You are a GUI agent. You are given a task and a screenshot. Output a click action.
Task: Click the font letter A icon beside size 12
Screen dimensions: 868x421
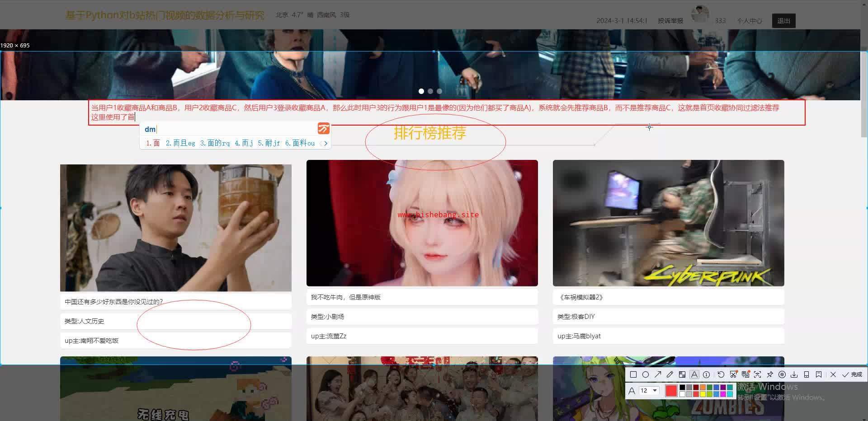tap(632, 390)
